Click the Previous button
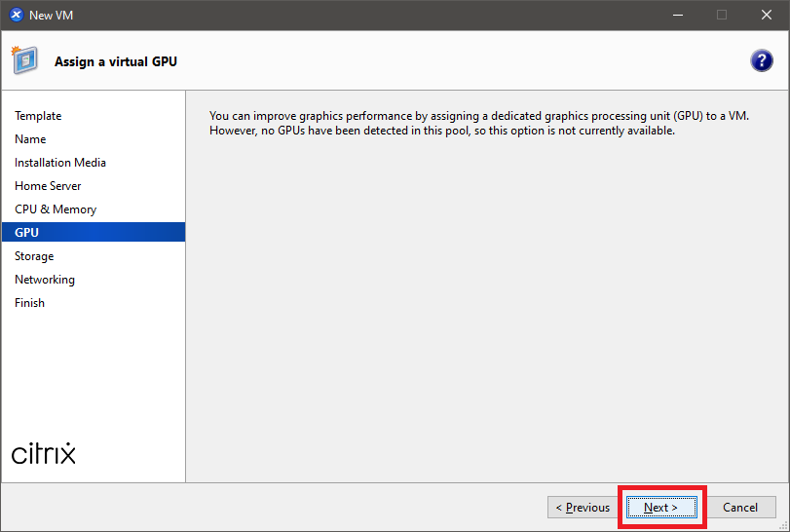The height and width of the screenshot is (532, 790). pos(583,508)
